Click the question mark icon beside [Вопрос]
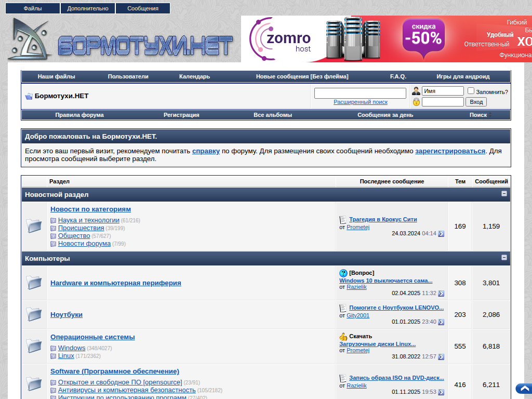 coord(343,273)
